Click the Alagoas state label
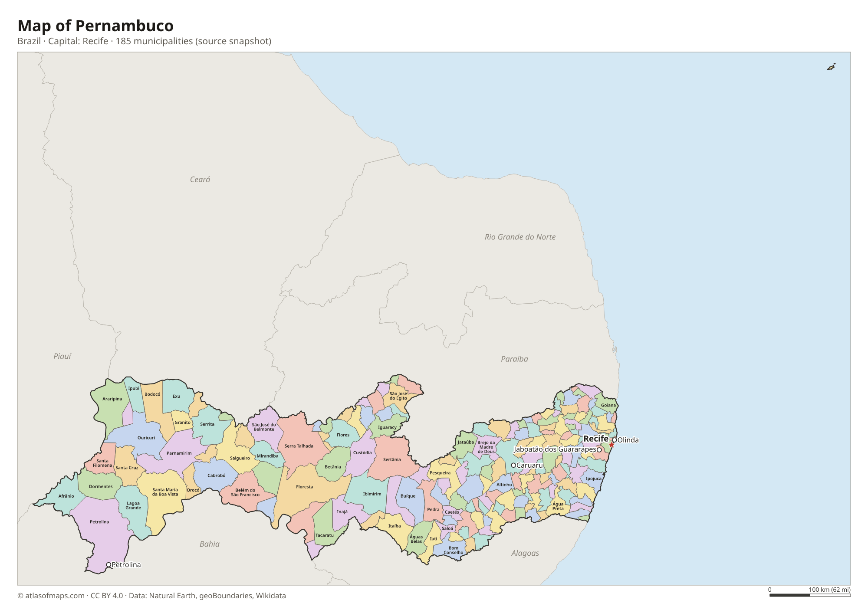The width and height of the screenshot is (868, 613). (x=525, y=553)
